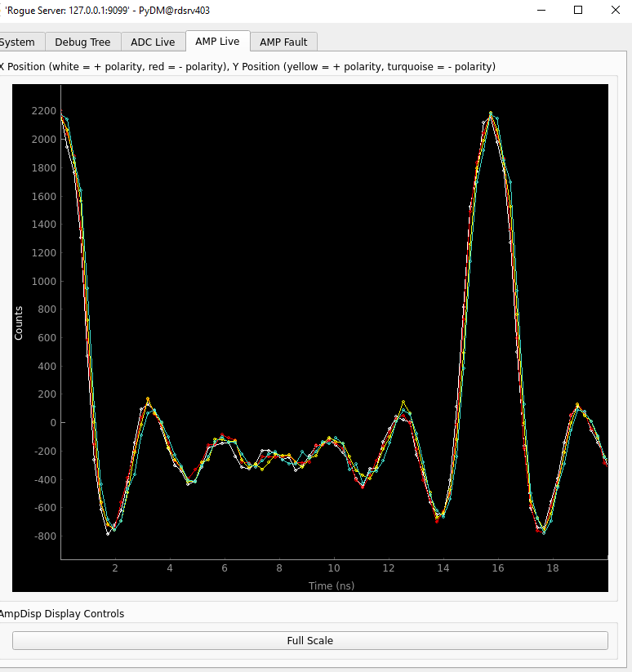
Task: Click the AMP Live tab
Action: coord(217,41)
